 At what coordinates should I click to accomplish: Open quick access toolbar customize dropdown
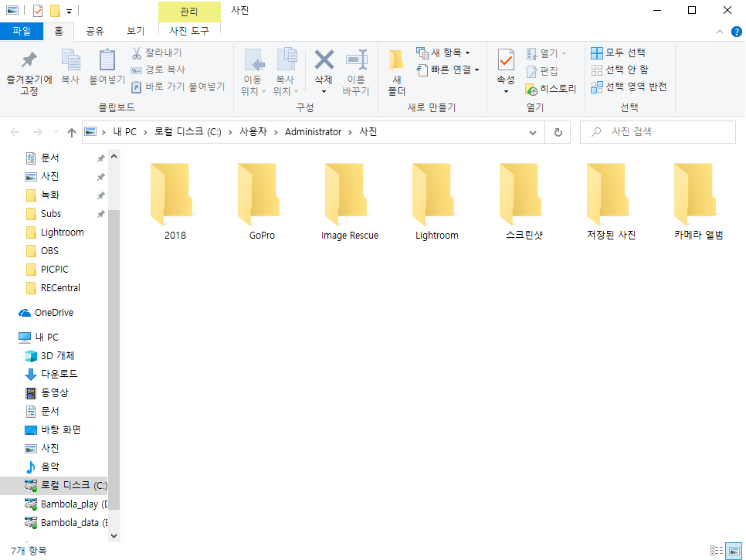69,11
